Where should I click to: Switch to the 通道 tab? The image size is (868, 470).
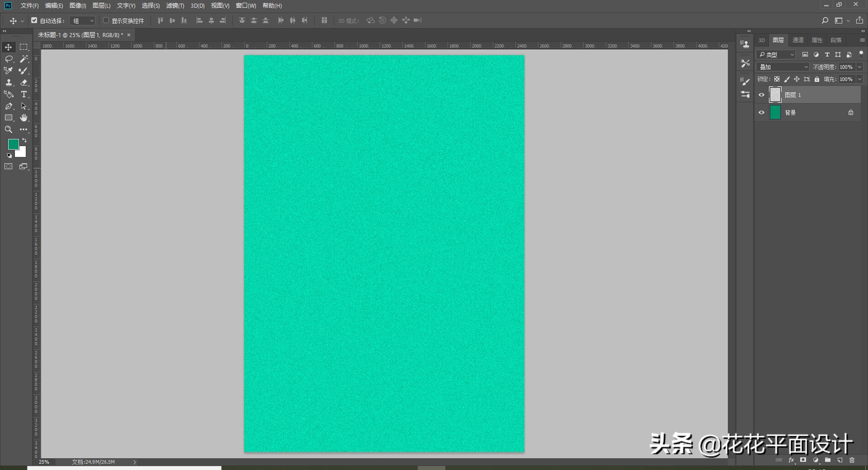click(798, 40)
